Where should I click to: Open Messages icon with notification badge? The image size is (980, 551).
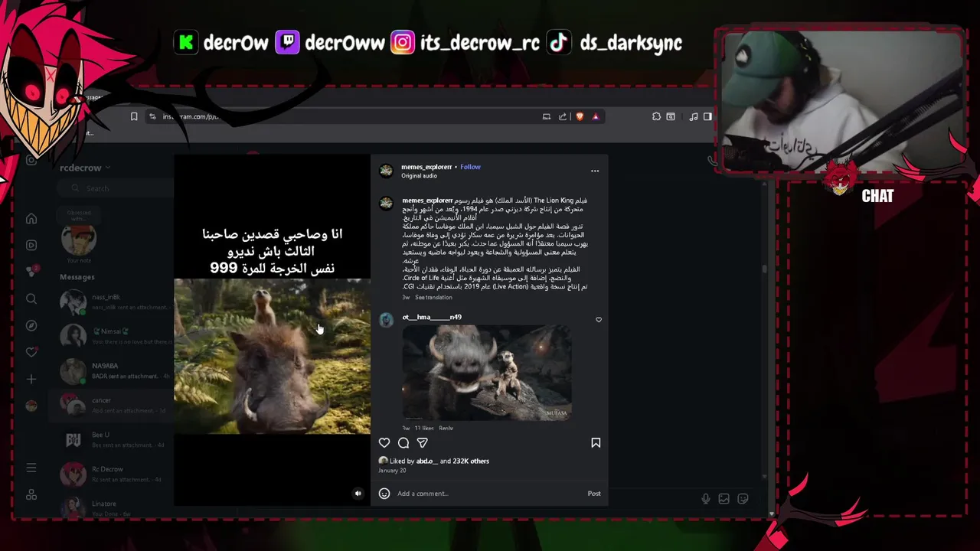coord(31,272)
